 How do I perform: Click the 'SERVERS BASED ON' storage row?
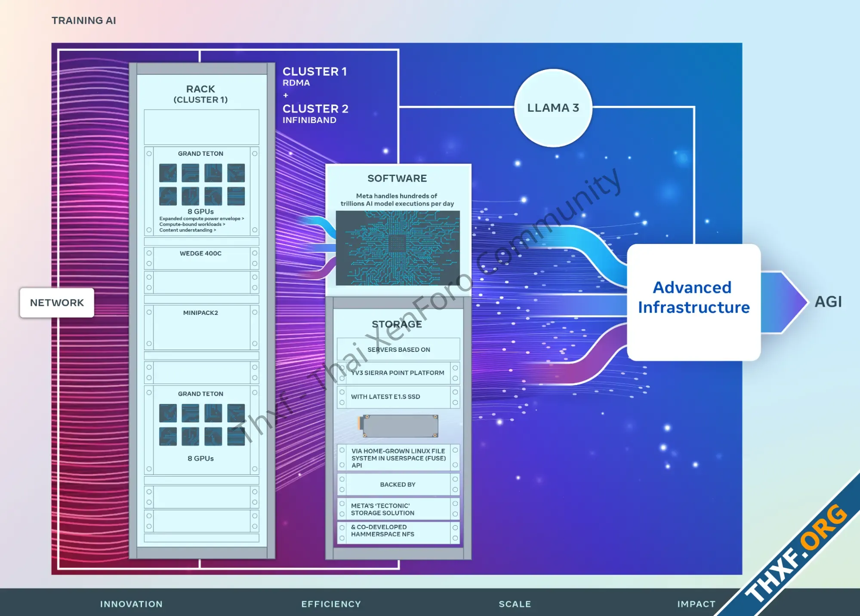[x=398, y=349]
